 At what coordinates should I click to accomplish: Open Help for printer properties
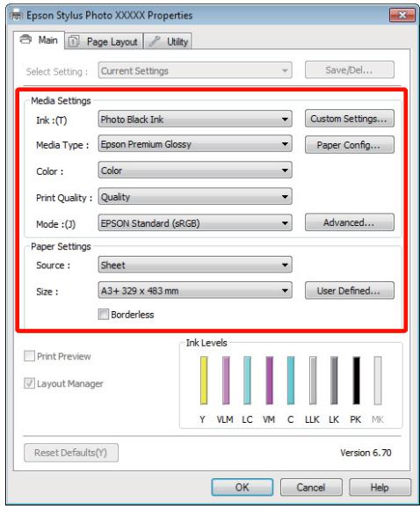point(380,487)
